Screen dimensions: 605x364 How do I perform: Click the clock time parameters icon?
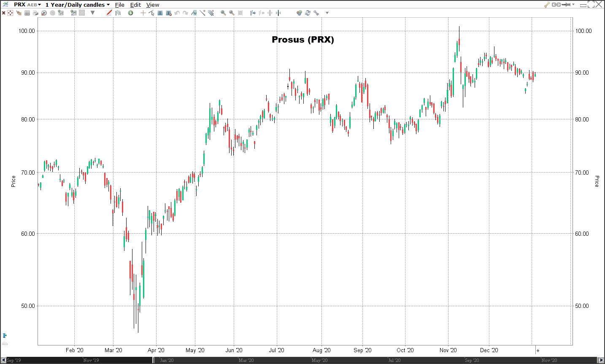[x=44, y=13]
